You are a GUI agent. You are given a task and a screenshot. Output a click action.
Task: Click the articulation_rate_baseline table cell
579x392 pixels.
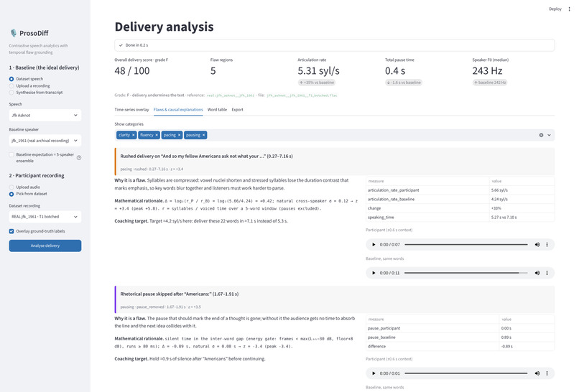coord(427,200)
